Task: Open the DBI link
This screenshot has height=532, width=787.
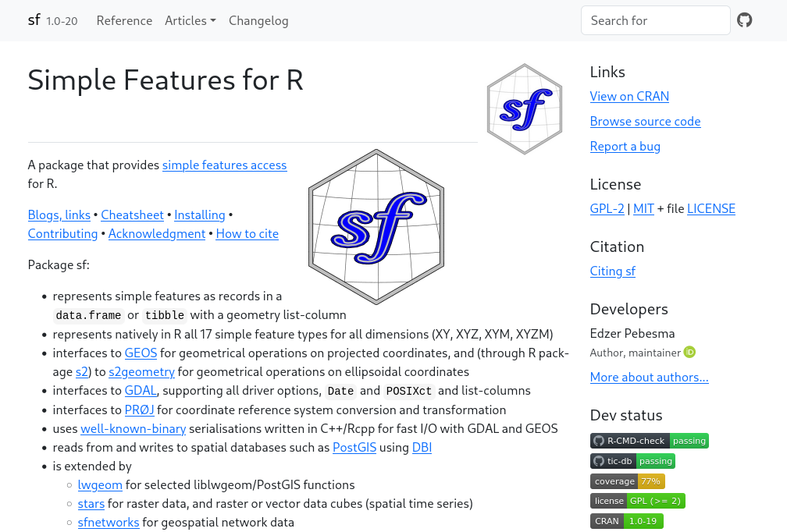Action: pyautogui.click(x=422, y=447)
